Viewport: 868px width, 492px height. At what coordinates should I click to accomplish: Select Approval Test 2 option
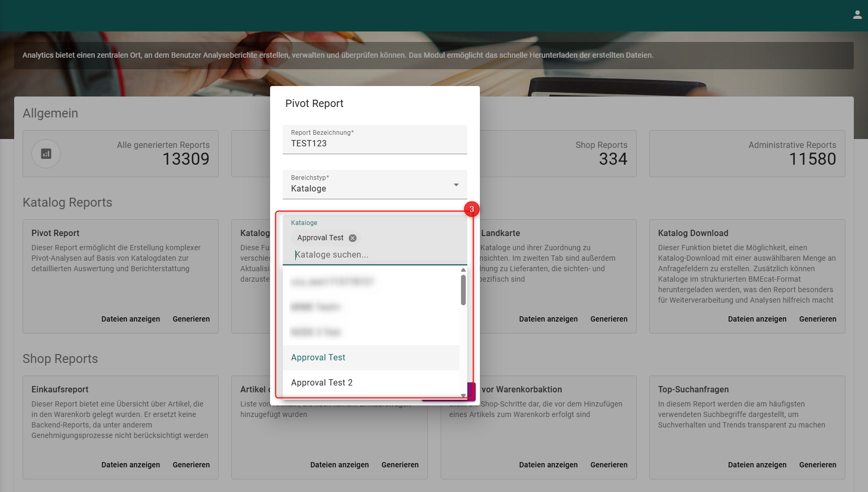point(371,383)
